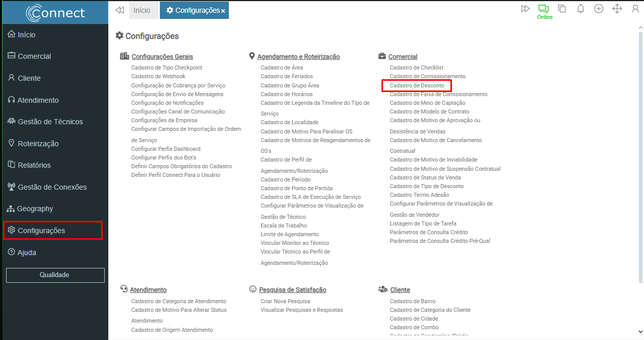Collapse sidebar with double left arrow icon
The height and width of the screenshot is (340, 644).
pos(120,10)
